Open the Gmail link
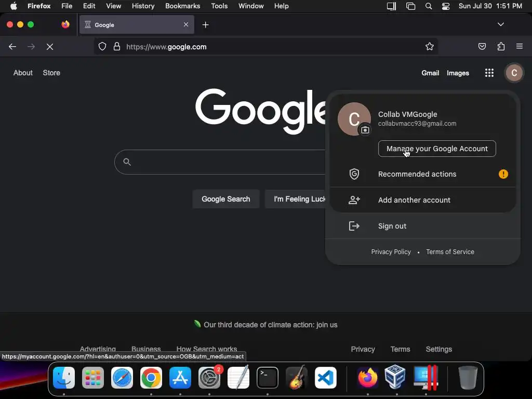The image size is (532, 399). pyautogui.click(x=430, y=73)
